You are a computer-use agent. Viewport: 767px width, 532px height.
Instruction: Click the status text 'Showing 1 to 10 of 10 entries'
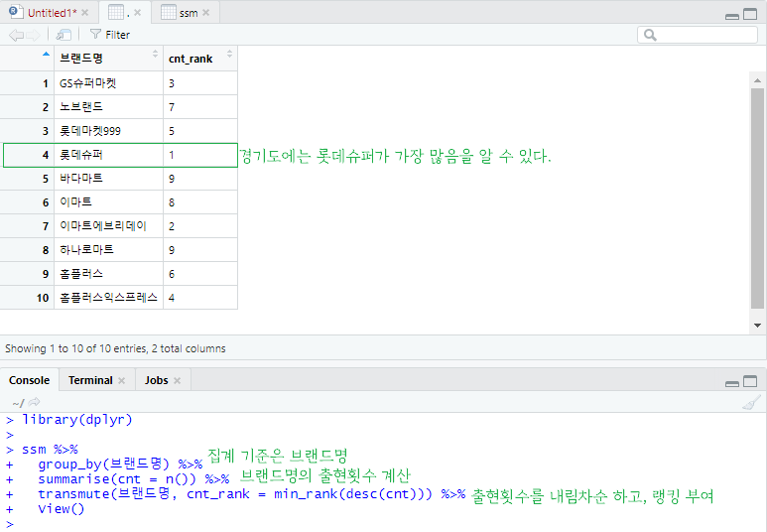click(x=76, y=348)
